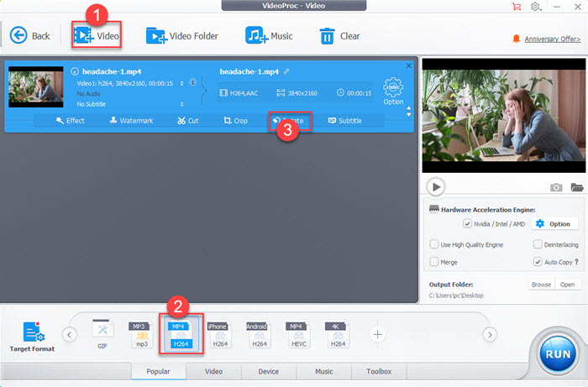
Task: Add a video file with Video
Action: click(x=97, y=35)
